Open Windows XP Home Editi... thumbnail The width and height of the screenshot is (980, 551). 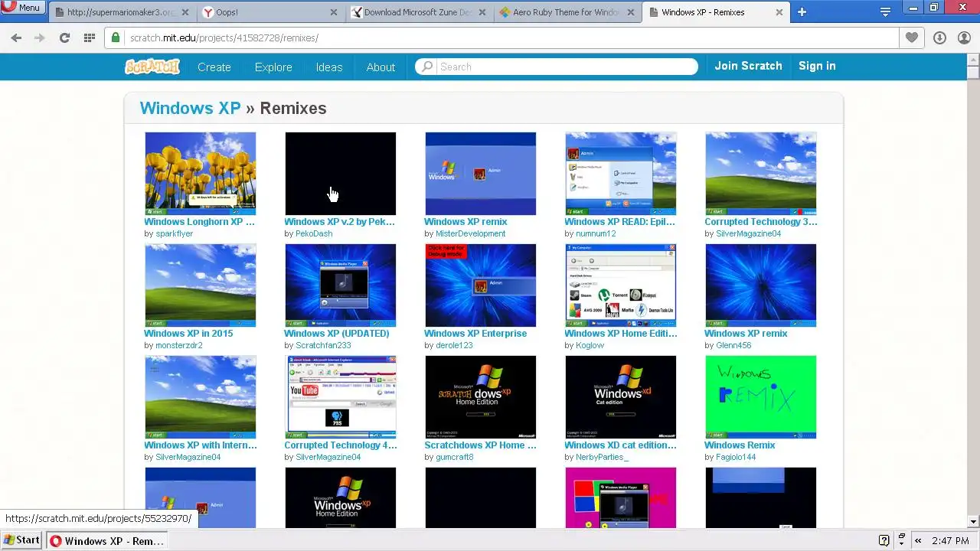[621, 285]
